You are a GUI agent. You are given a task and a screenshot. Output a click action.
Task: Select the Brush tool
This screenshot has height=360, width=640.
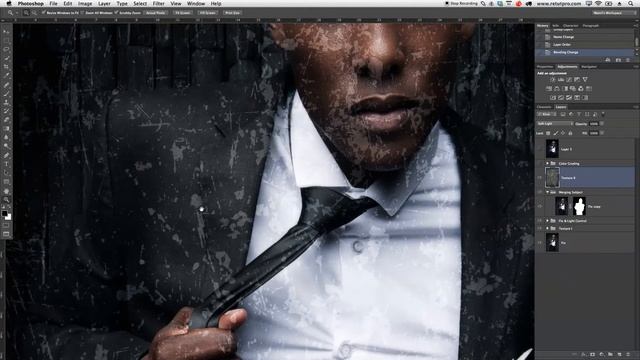[6, 93]
